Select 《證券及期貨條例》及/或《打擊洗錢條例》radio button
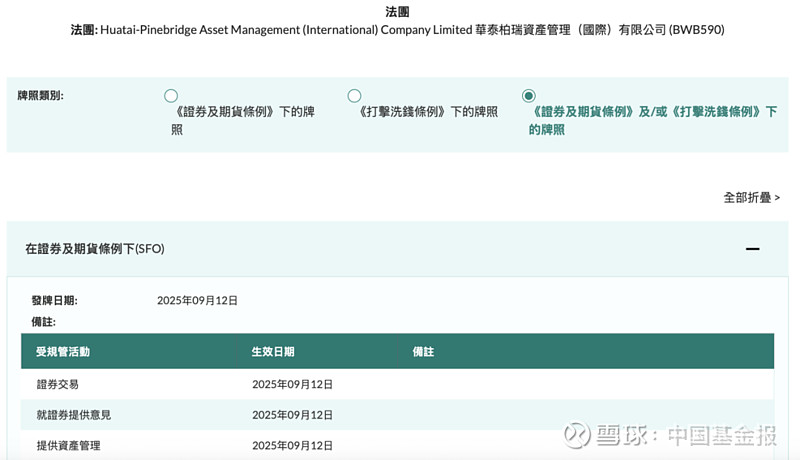This screenshot has height=460, width=800. pyautogui.click(x=529, y=96)
